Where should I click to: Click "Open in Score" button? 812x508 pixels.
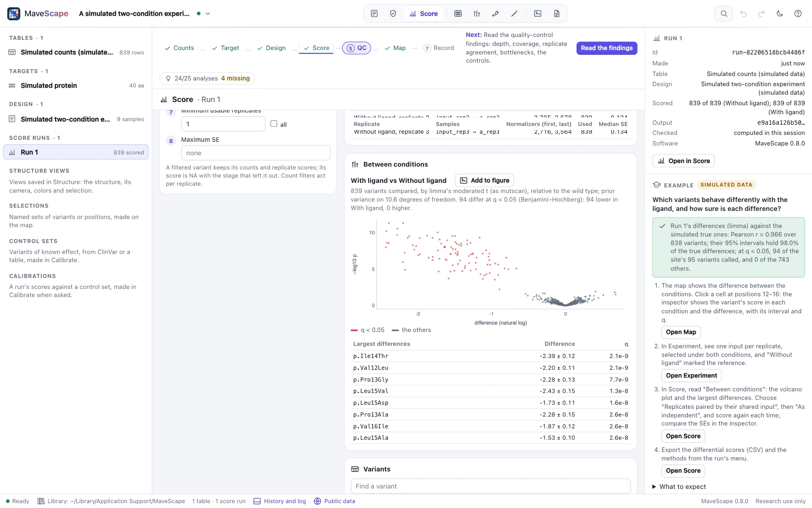(x=684, y=161)
